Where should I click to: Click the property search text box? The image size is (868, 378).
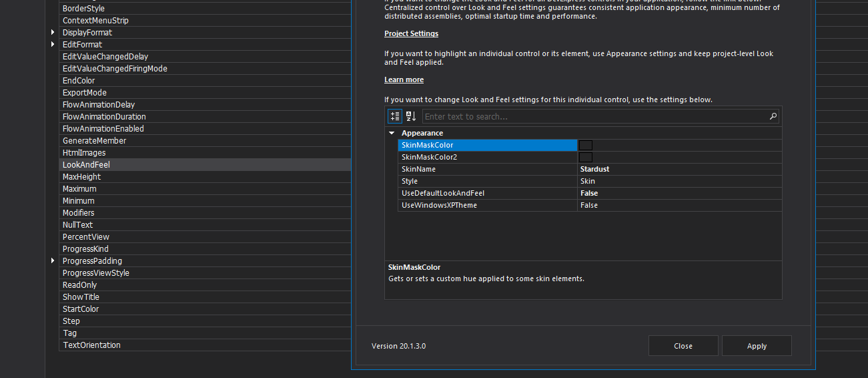pyautogui.click(x=594, y=116)
